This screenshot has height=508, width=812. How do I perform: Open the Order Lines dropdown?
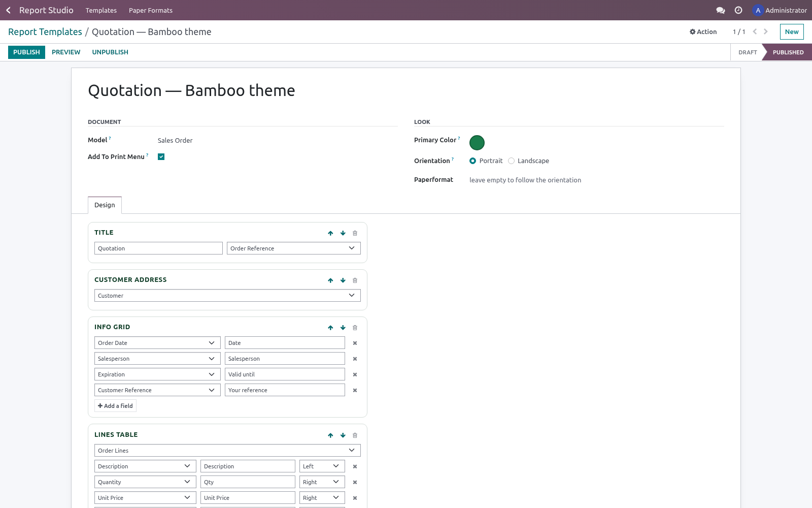pos(227,450)
